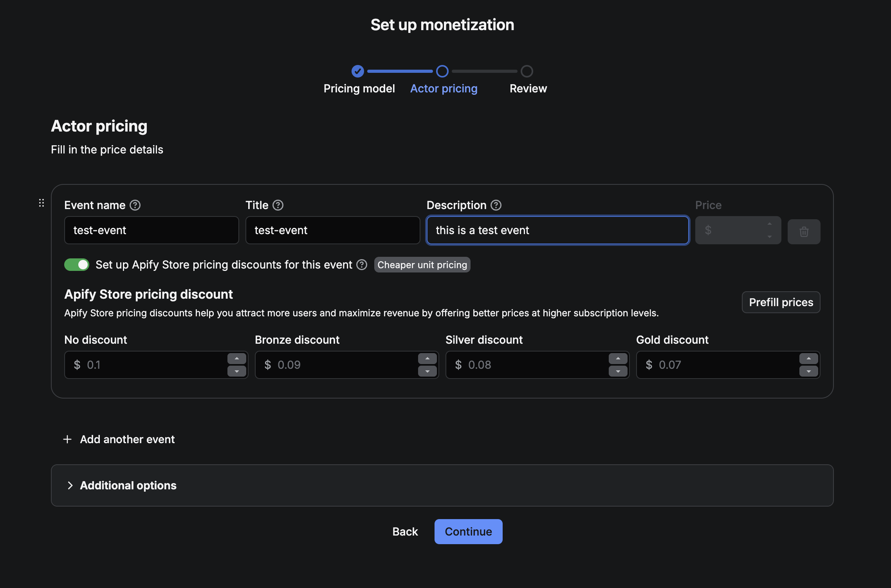Viewport: 891px width, 588px height.
Task: Click the completed Pricing model step checkmark
Action: 357,71
